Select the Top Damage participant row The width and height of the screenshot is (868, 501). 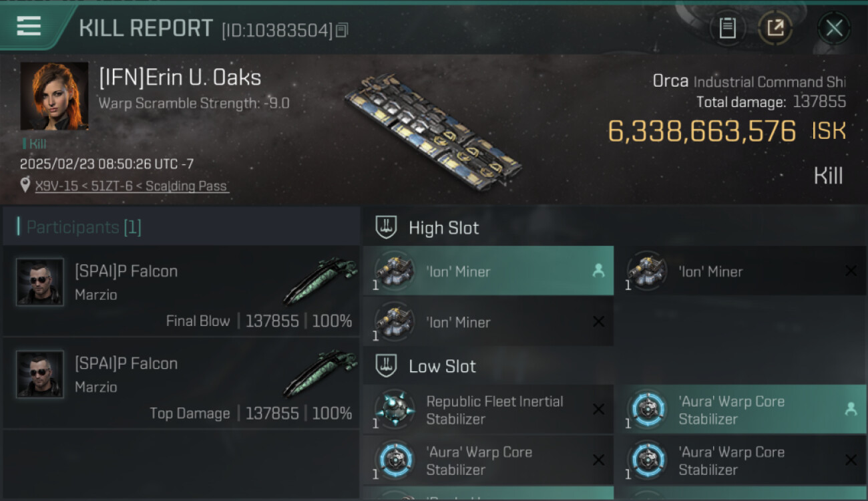click(182, 383)
